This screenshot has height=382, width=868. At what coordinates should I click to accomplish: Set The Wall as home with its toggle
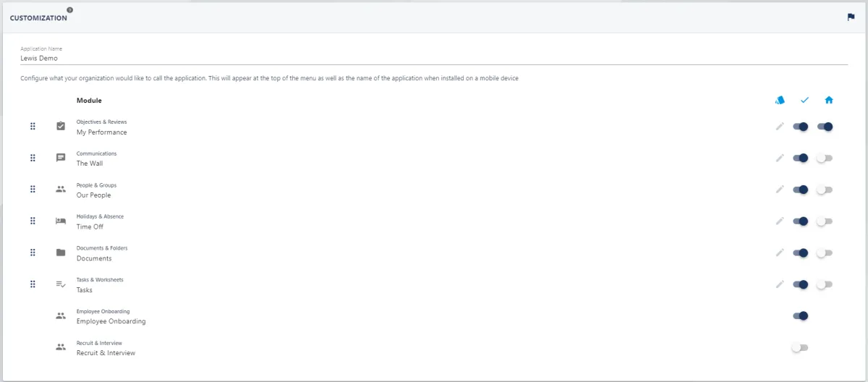click(825, 158)
